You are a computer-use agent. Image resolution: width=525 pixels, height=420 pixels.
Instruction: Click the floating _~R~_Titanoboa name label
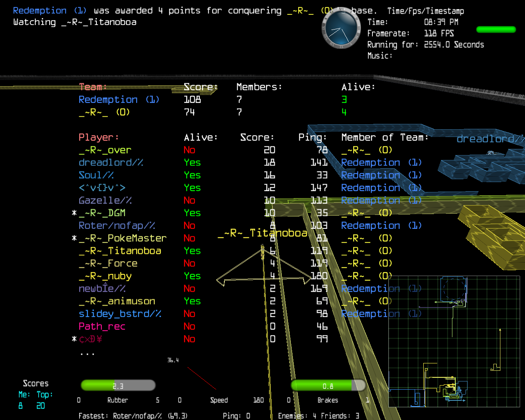click(262, 233)
